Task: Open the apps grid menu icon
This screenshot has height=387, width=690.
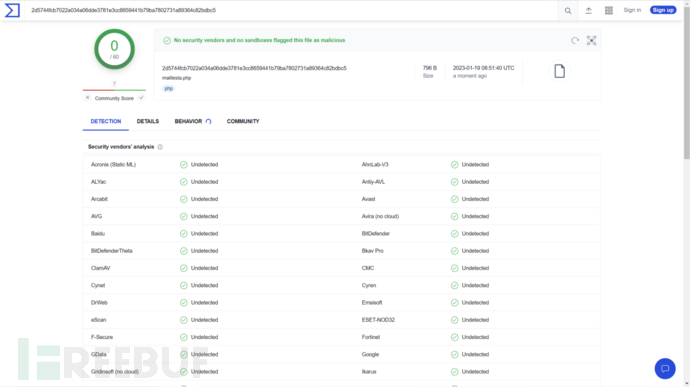Action: (609, 11)
